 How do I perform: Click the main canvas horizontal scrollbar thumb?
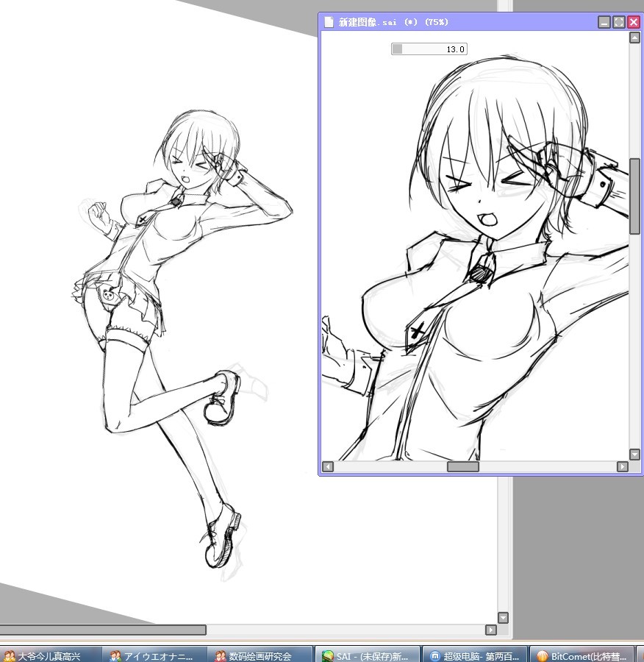[x=103, y=630]
